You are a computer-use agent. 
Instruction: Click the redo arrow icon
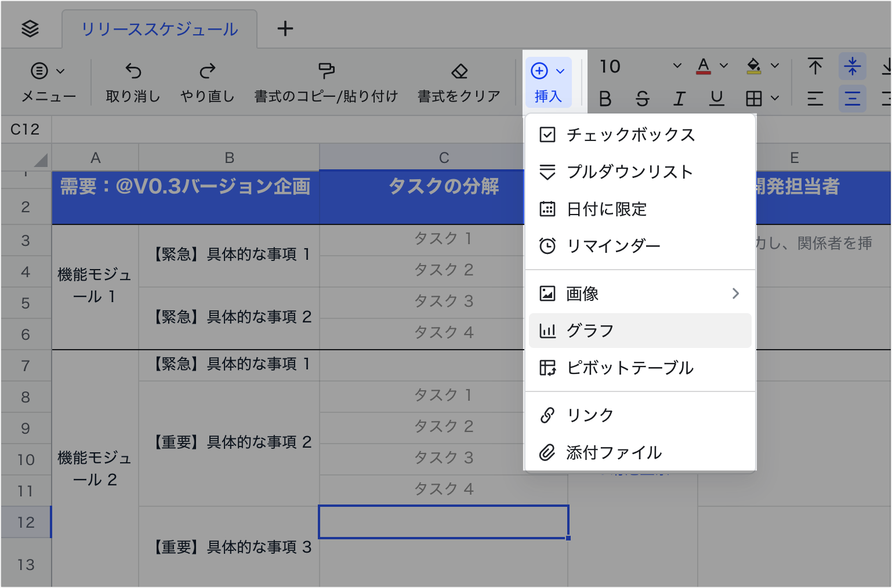pos(207,71)
